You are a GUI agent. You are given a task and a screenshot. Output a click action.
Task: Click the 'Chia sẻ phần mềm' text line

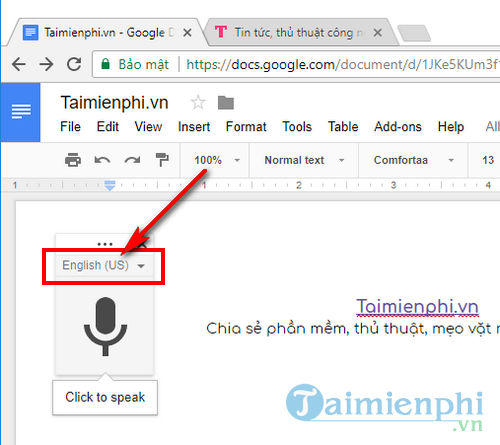tap(353, 329)
